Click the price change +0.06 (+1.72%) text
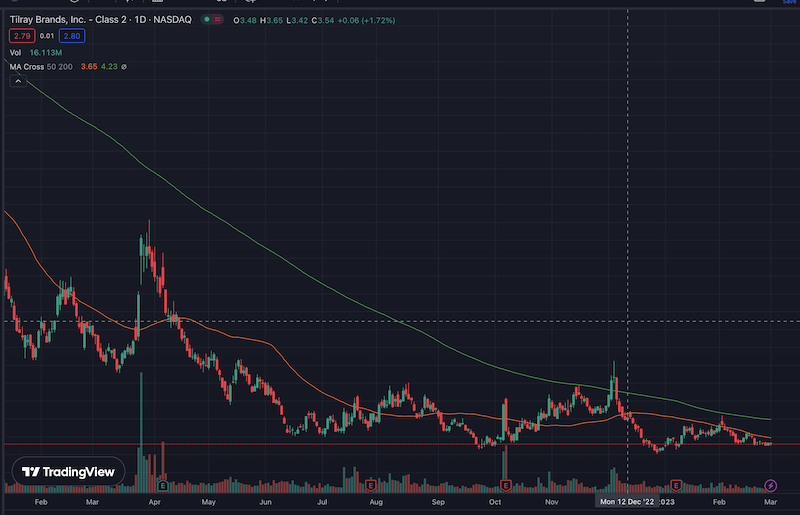The image size is (800, 515). (366, 20)
